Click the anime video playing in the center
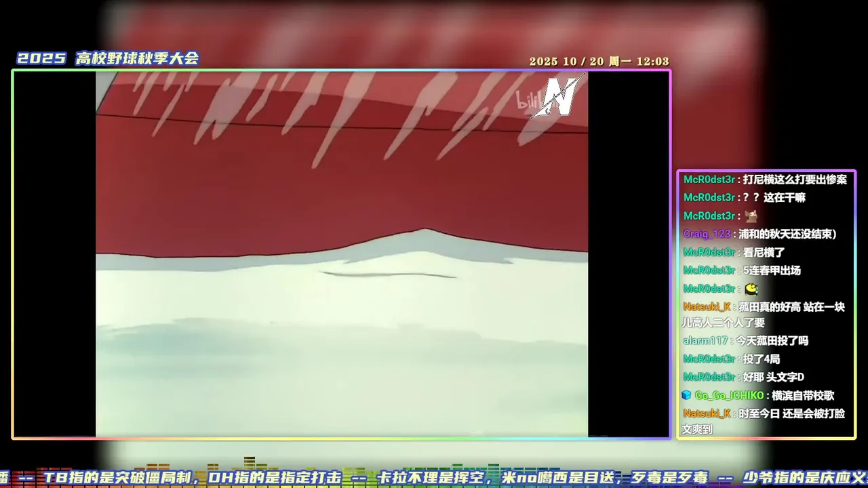The width and height of the screenshot is (868, 488). 342,254
